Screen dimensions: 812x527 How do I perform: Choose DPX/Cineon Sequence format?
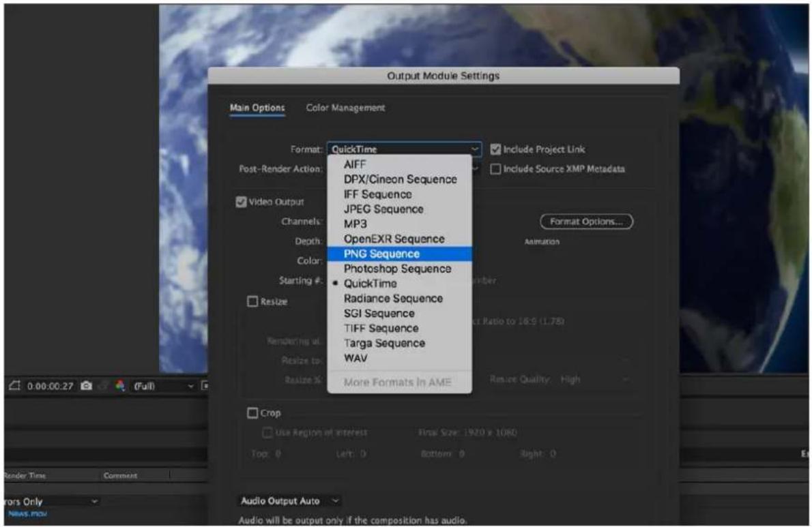399,179
